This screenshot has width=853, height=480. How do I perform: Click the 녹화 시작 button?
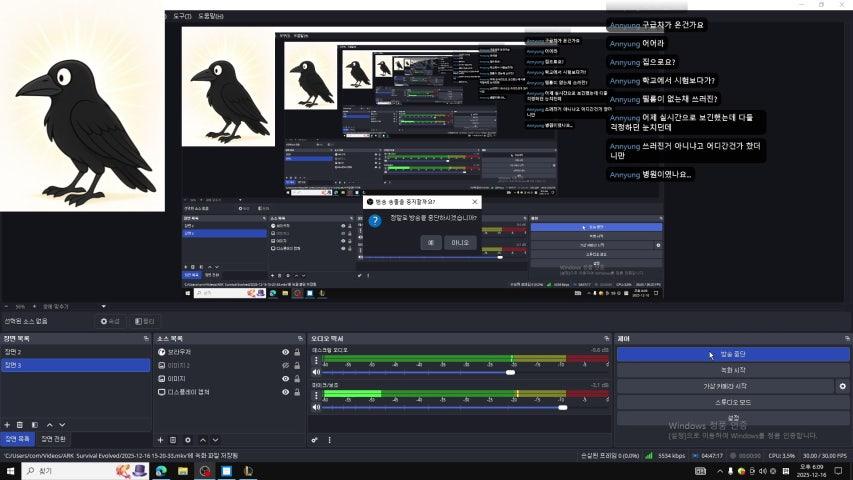732,370
